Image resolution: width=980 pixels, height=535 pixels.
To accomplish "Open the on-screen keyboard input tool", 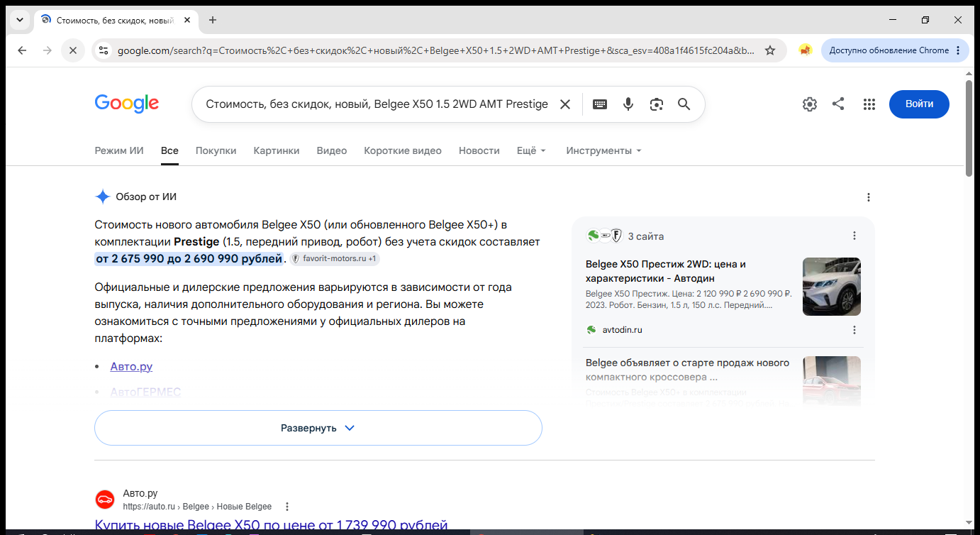I will tap(600, 104).
